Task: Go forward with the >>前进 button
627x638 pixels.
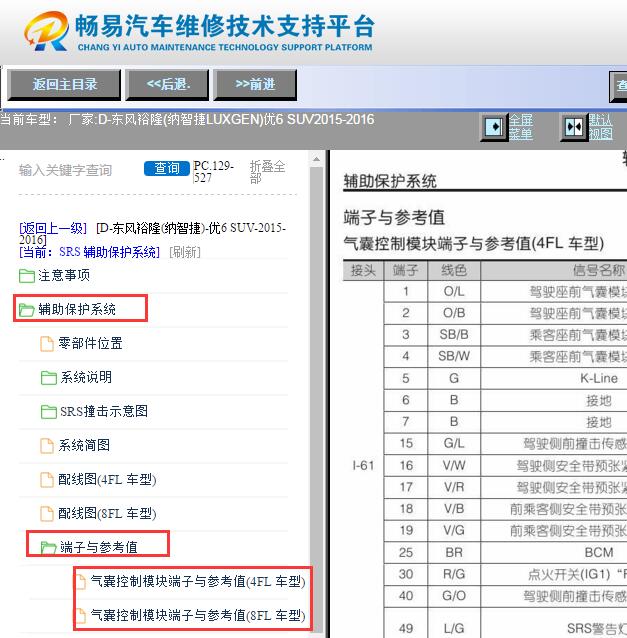Action: click(255, 85)
